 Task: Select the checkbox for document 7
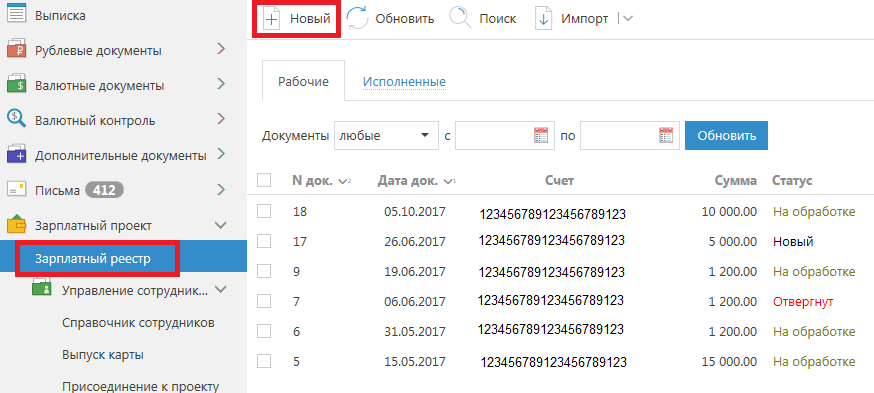point(264,302)
